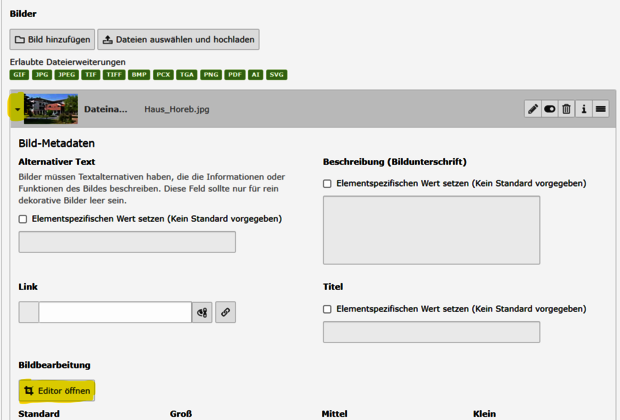Image resolution: width=620 pixels, height=420 pixels.
Task: Enable element-specific value for Alternativer Text
Action: coord(24,219)
